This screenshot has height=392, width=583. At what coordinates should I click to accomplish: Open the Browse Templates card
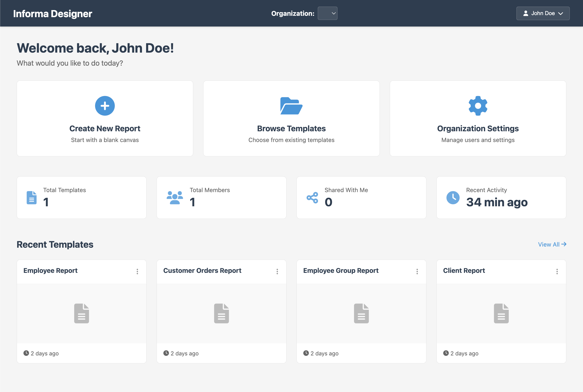point(291,118)
